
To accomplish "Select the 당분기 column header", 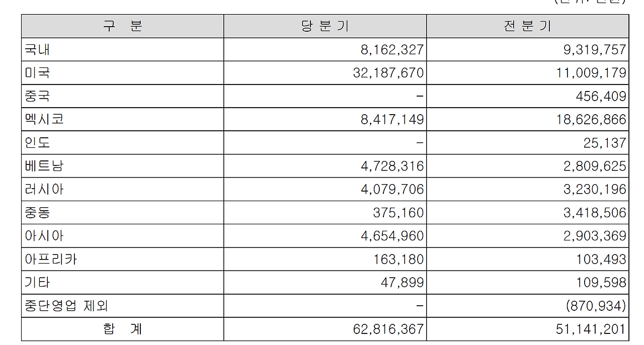I will coord(325,26).
